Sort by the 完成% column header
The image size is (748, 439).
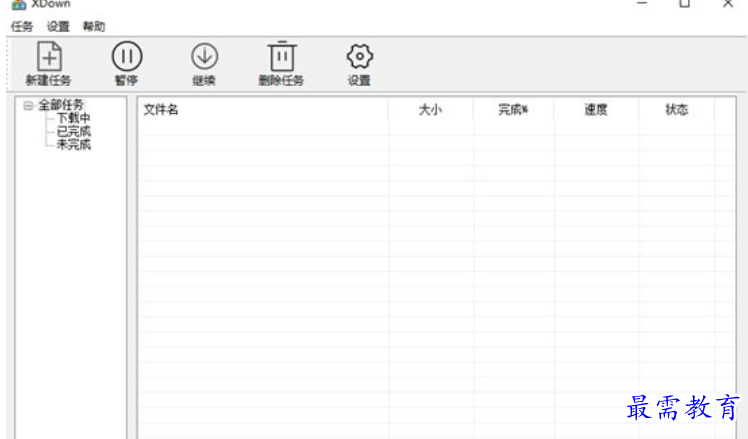[x=513, y=109]
